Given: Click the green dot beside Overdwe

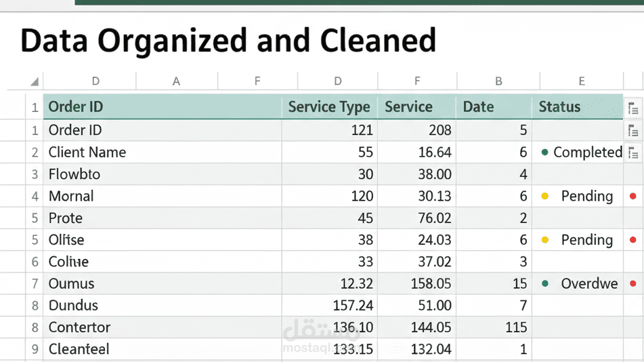Looking at the screenshot, I should [545, 284].
